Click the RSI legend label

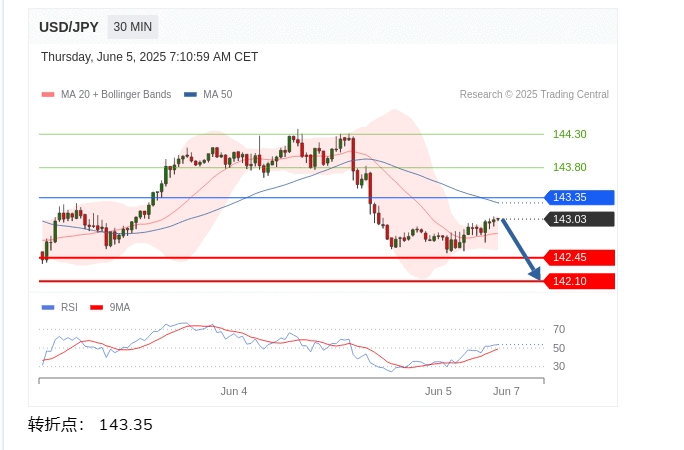[69, 307]
